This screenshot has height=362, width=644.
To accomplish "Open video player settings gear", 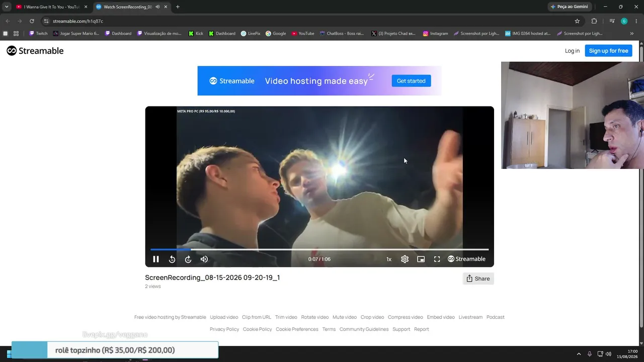I will tap(405, 259).
